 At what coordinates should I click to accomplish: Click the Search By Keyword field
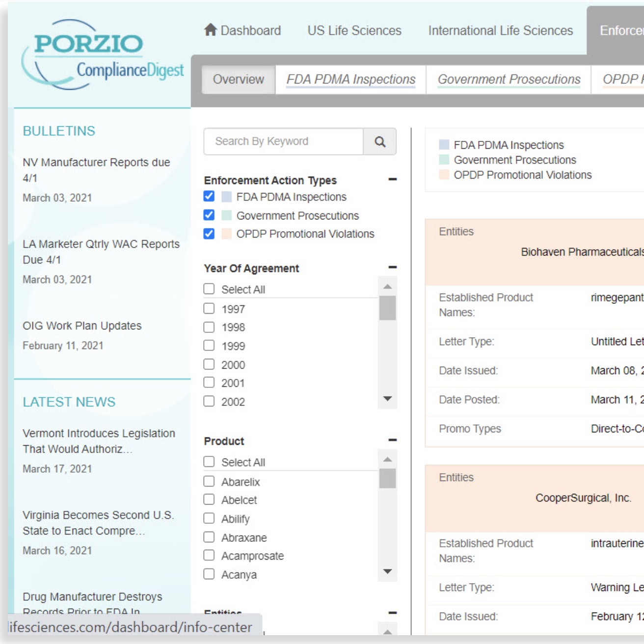pos(283,142)
